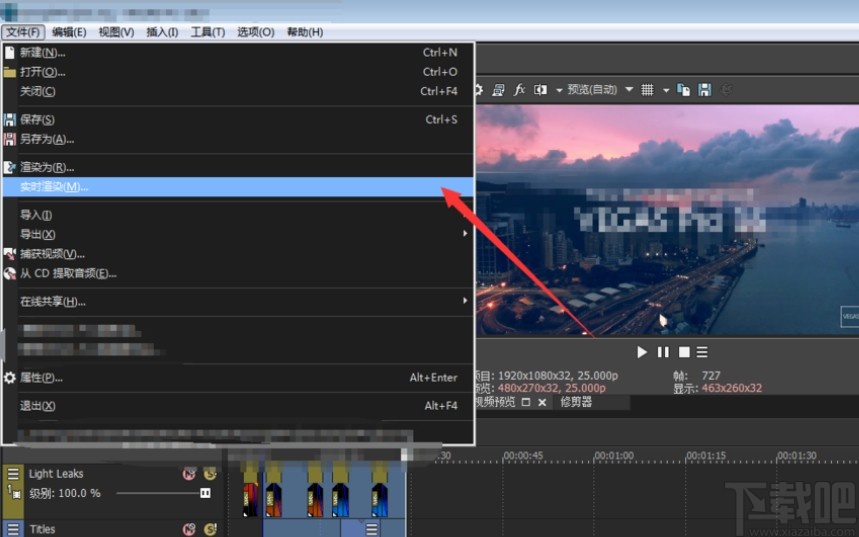This screenshot has width=859, height=537.
Task: Click the 00:01:00 timeline ruler mark
Action: (x=614, y=456)
